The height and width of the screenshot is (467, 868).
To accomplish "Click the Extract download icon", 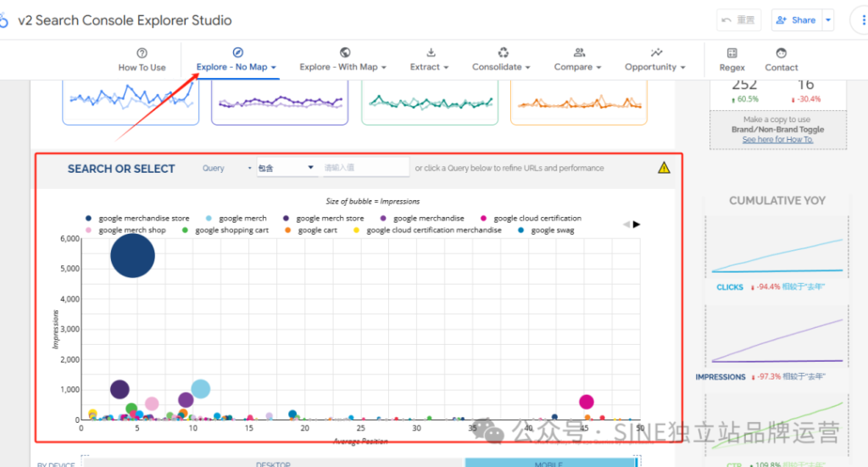I will tap(431, 53).
